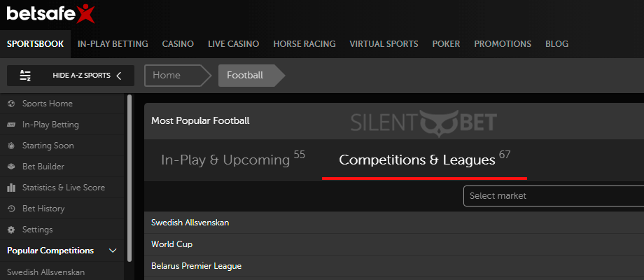Switch to In-Play & Upcoming tab
Screen dimensions: 644x280
pos(233,160)
